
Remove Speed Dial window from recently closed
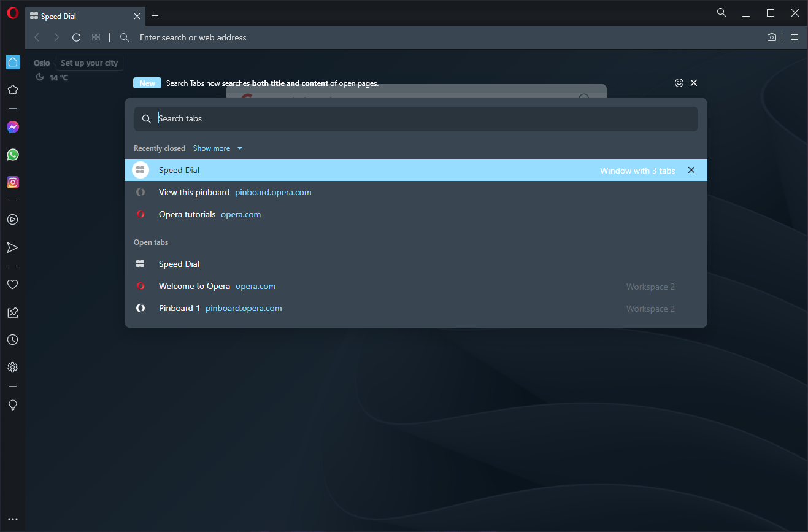click(691, 171)
